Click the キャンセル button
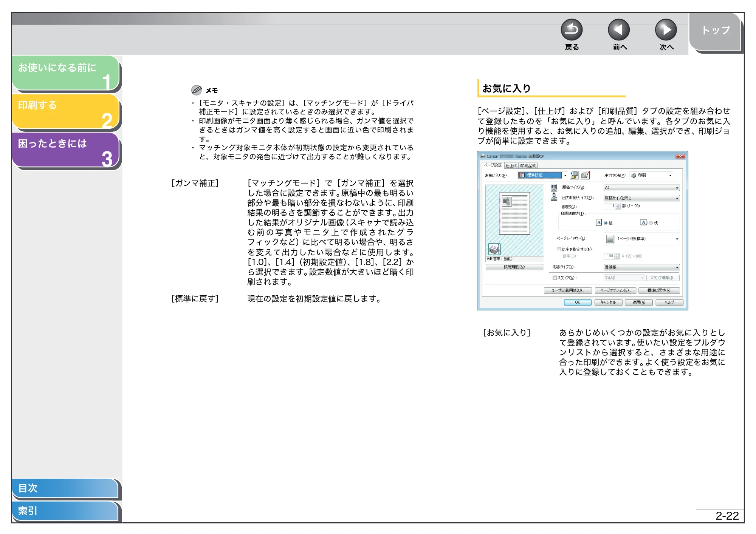This screenshot has width=756, height=534. (608, 302)
